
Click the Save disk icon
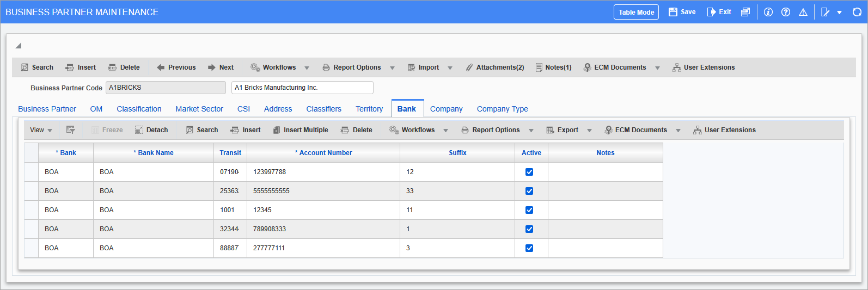point(673,12)
